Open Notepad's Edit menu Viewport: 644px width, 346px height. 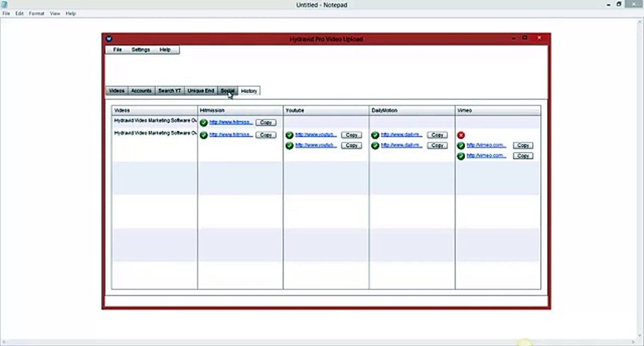(x=19, y=13)
